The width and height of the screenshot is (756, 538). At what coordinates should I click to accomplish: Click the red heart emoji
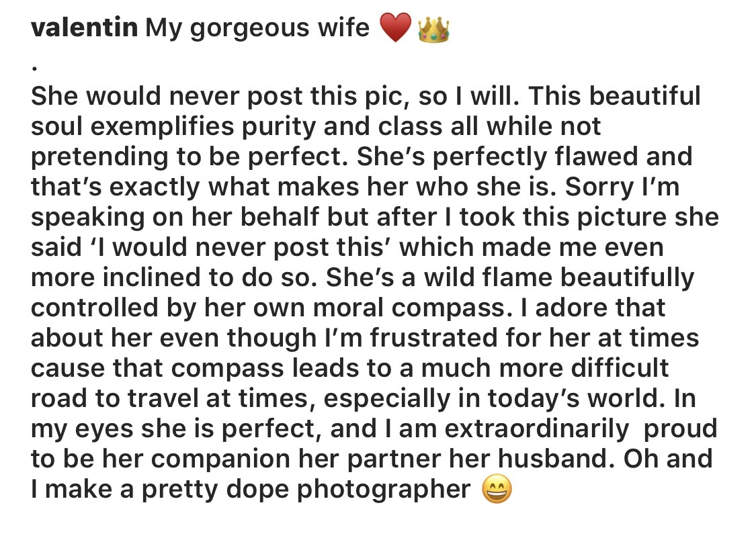(x=395, y=28)
